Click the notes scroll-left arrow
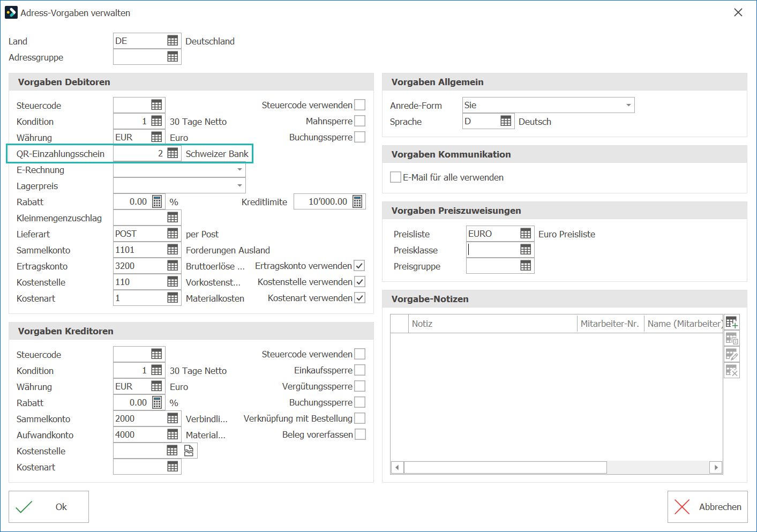 click(x=397, y=467)
